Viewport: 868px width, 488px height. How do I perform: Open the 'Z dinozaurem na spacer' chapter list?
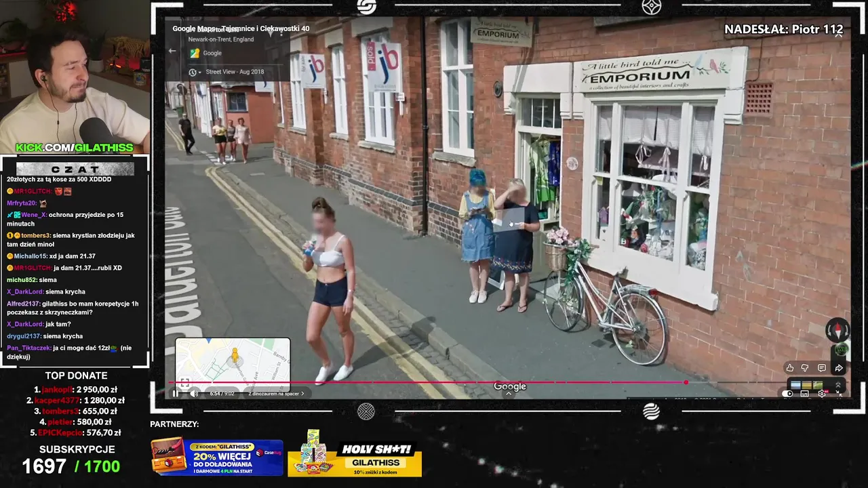tap(275, 393)
